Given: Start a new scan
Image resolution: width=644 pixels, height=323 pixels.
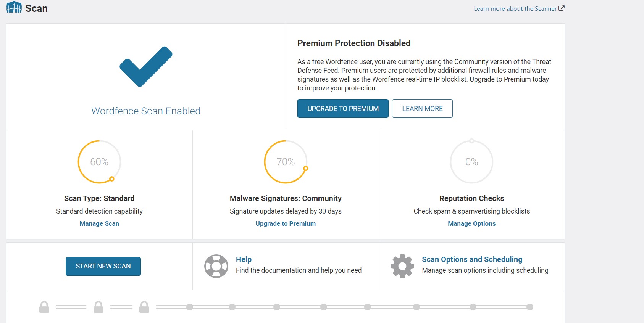Looking at the screenshot, I should click(103, 266).
